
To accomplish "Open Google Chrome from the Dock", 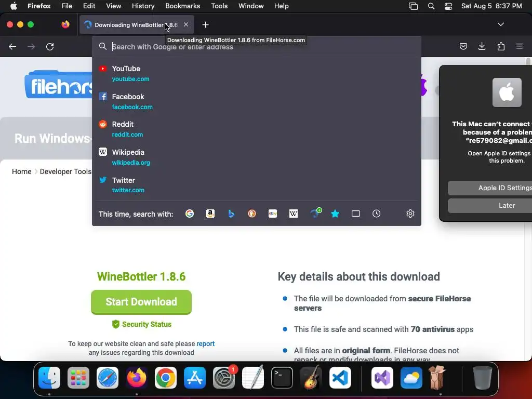I will [166, 378].
